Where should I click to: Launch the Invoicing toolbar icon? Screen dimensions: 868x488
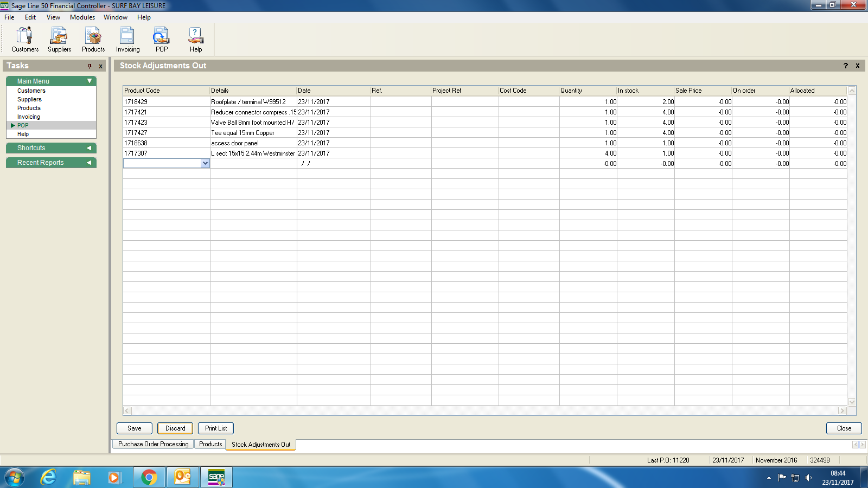127,40
